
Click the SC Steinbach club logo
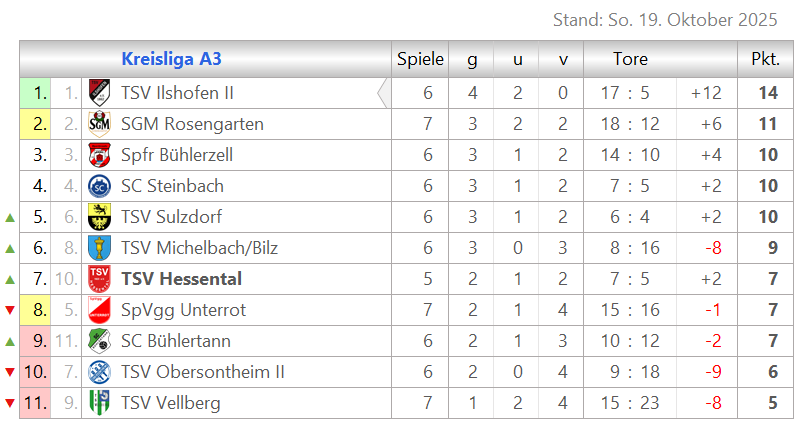click(x=99, y=186)
